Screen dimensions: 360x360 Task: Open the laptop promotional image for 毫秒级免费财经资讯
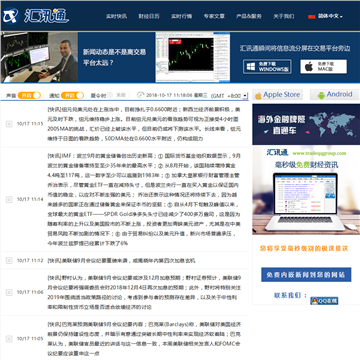point(306,191)
